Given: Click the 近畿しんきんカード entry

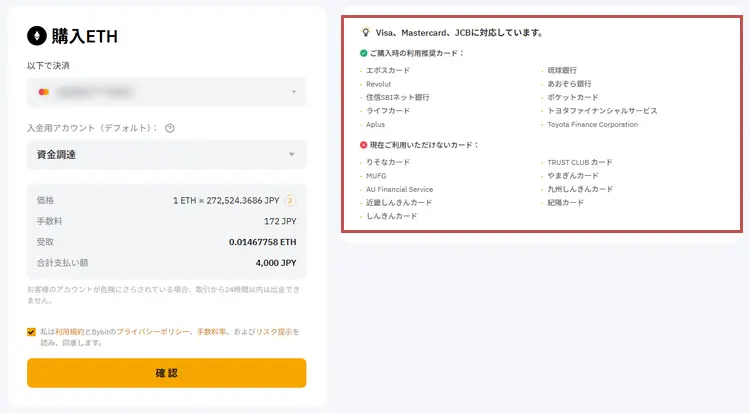Looking at the screenshot, I should [x=399, y=202].
